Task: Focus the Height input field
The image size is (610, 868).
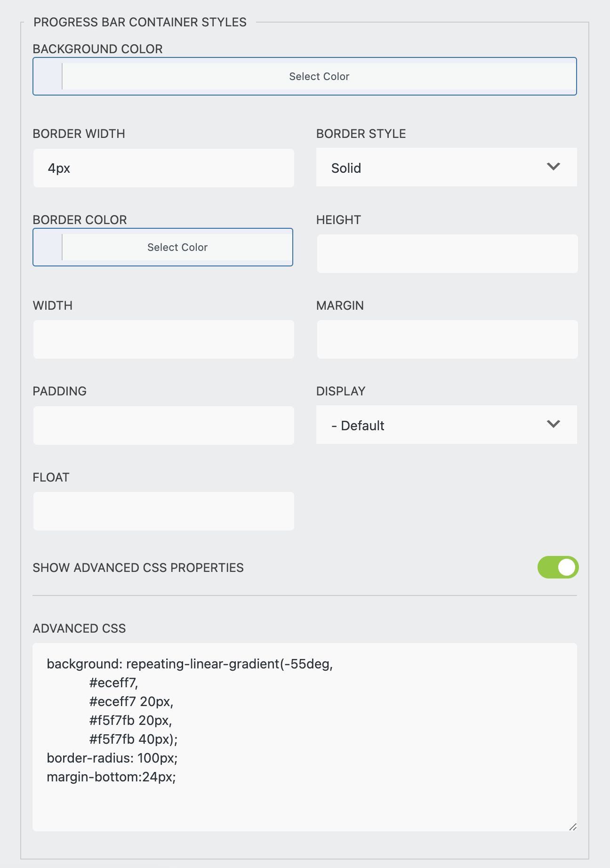Action: [x=447, y=254]
